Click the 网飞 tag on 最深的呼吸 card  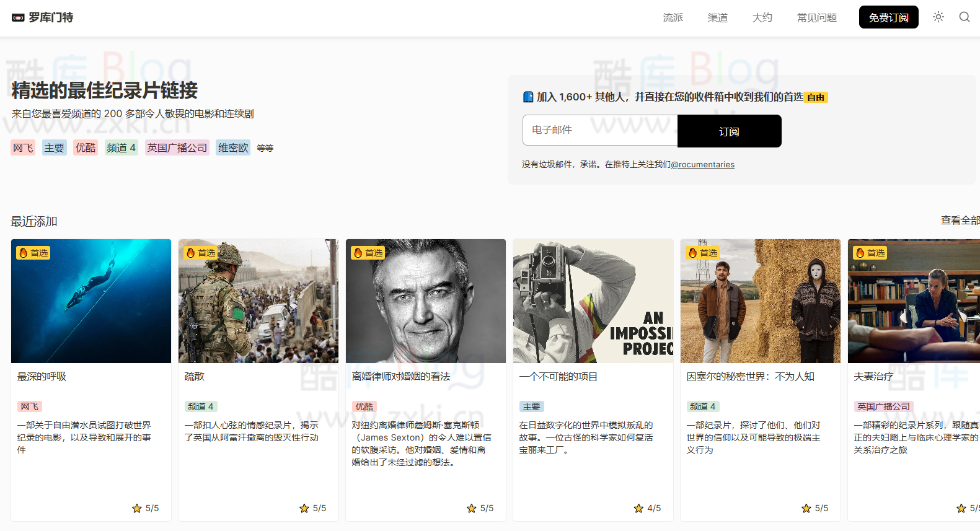click(29, 406)
